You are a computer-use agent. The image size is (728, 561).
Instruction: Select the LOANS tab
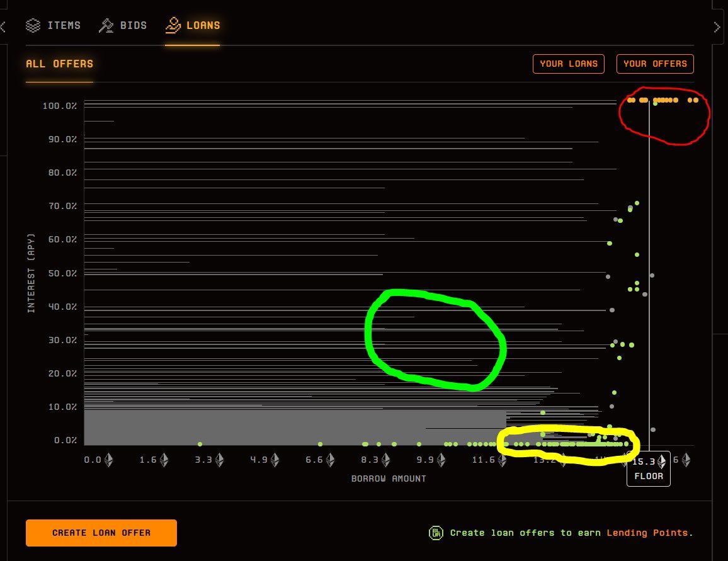193,25
